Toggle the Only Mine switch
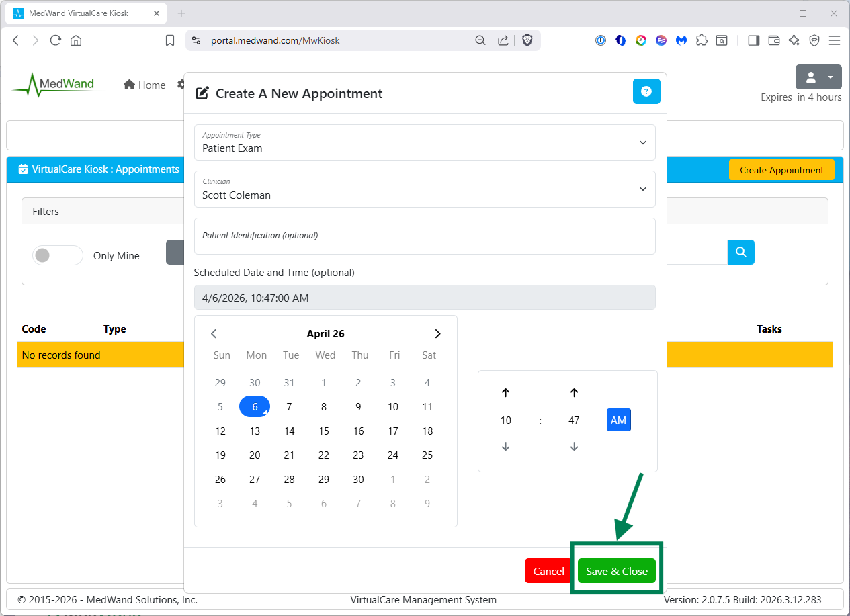Image resolution: width=850 pixels, height=616 pixels. point(58,255)
